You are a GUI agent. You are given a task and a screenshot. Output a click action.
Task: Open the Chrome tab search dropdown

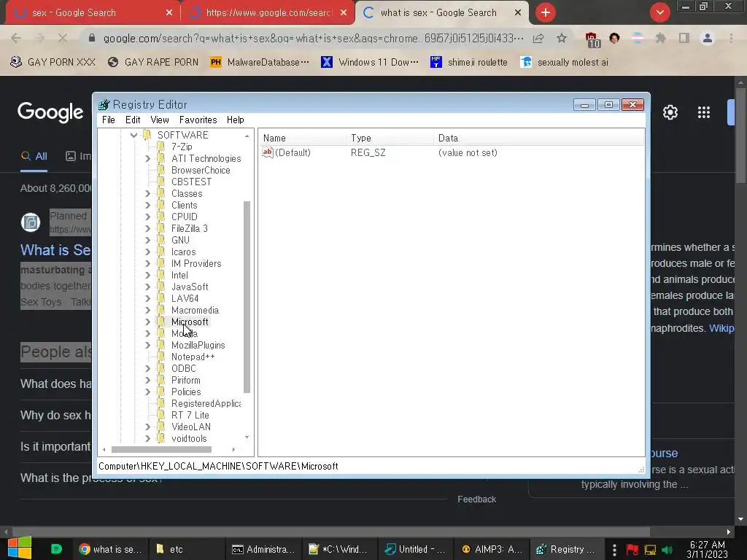point(659,12)
